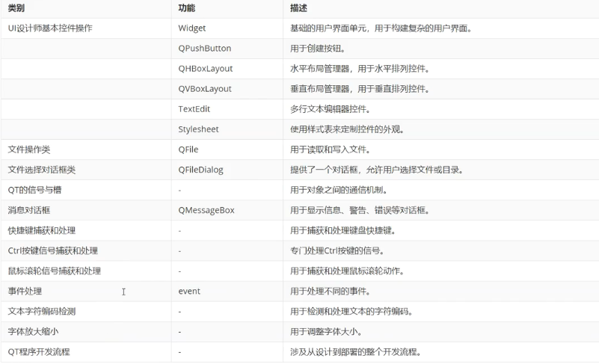599x364 pixels.
Task: Click description 水平布局管理器，用于水平排列控件。
Action: pyautogui.click(x=360, y=69)
